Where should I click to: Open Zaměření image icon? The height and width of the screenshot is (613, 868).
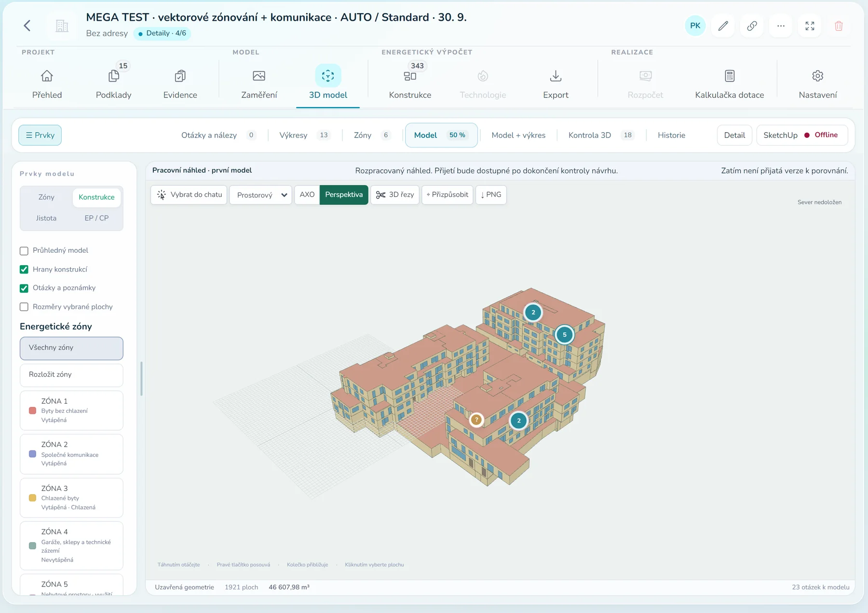tap(259, 76)
